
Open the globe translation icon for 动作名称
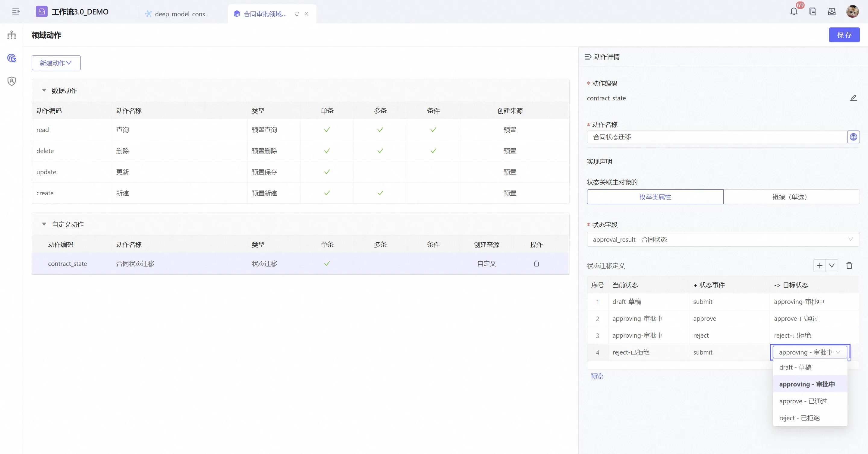coord(853,137)
